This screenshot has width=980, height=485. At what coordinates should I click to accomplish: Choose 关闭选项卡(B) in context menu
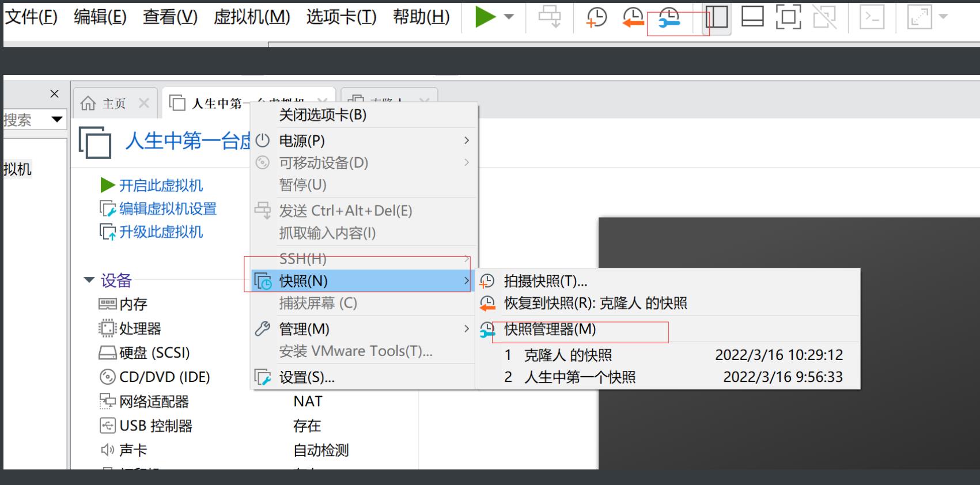coord(364,115)
